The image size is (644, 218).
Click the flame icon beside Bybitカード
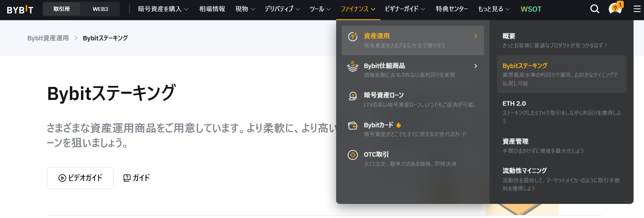(399, 125)
